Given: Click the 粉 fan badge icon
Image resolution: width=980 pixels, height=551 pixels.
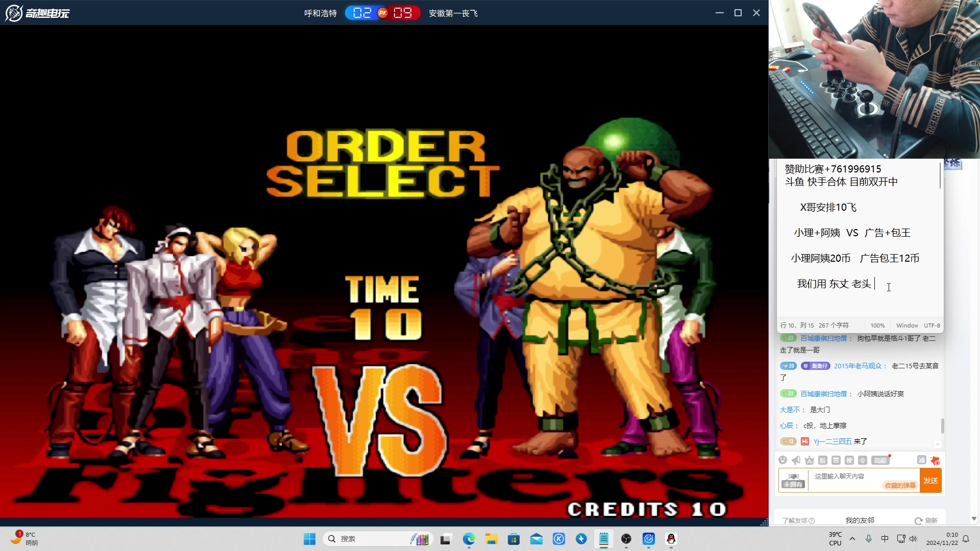Looking at the screenshot, I should point(823,460).
